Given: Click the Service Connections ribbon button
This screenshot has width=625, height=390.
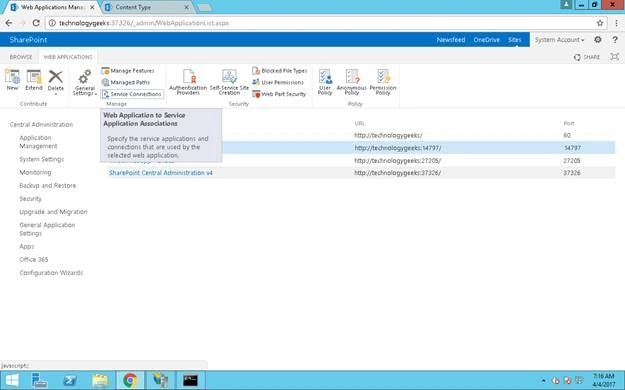Looking at the screenshot, I should click(x=132, y=94).
